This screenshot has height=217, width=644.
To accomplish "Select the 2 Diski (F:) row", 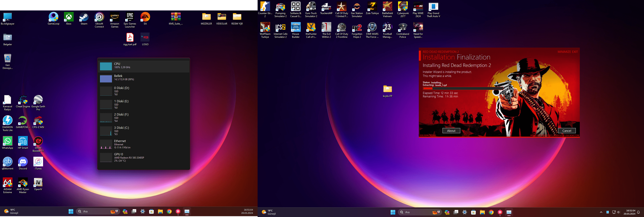I will coord(144,117).
